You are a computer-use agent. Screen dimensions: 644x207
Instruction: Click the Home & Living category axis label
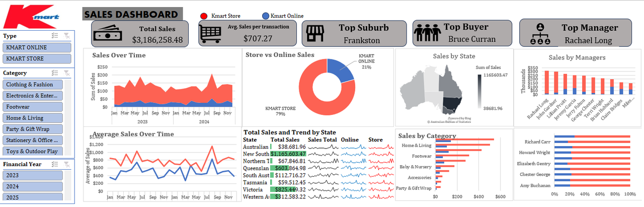pyautogui.click(x=417, y=145)
